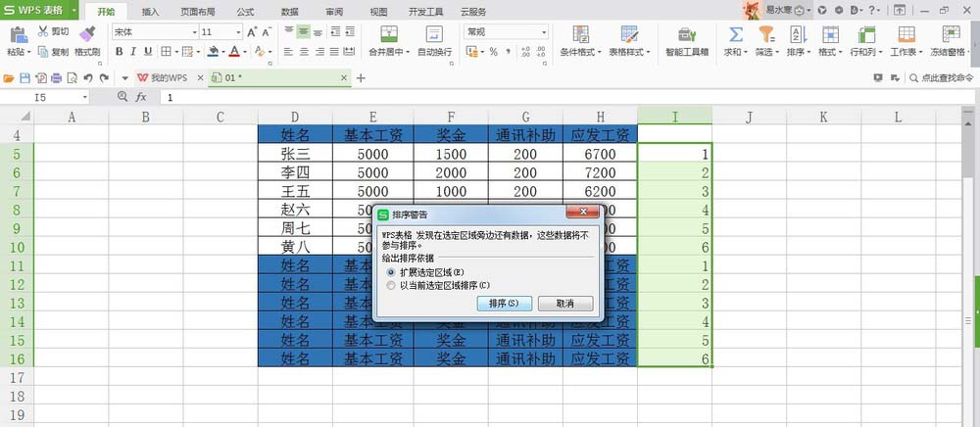Click the Filter (筛选) funnel icon
The image size is (980, 427).
click(767, 34)
